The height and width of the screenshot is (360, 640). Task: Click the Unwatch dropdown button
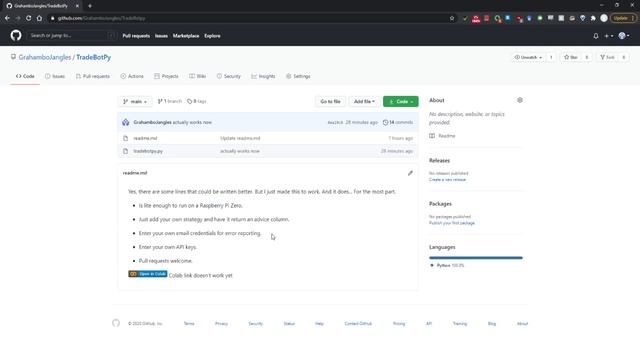pyautogui.click(x=528, y=57)
